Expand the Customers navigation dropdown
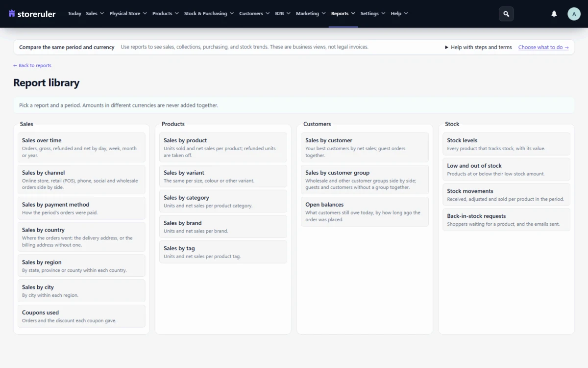This screenshot has width=588, height=368. [x=254, y=14]
